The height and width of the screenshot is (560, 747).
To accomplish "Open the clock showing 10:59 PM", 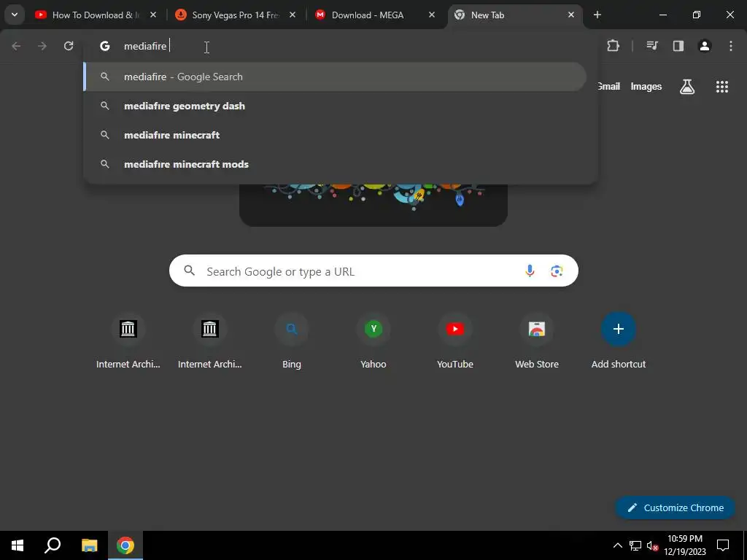I will point(684,545).
